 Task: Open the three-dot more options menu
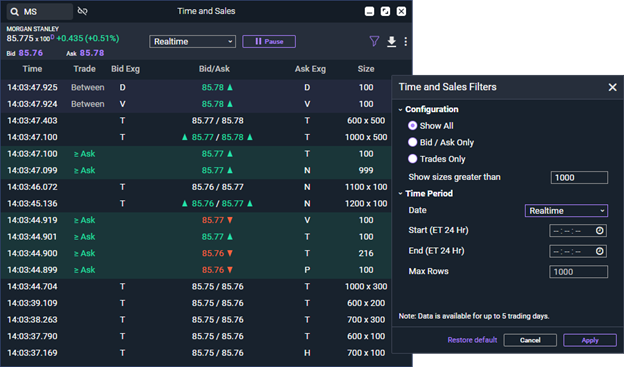point(406,41)
